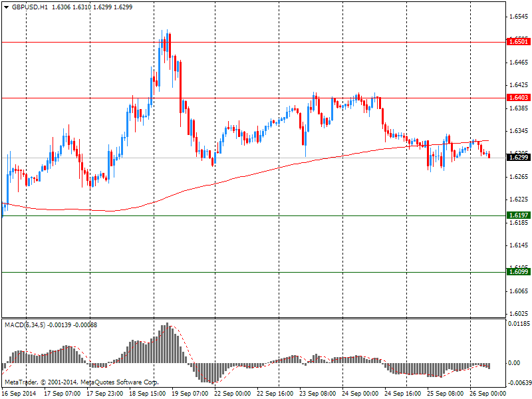The width and height of the screenshot is (532, 399).
Task: Select the 17 Sep 07:00 time label
Action: (62, 394)
